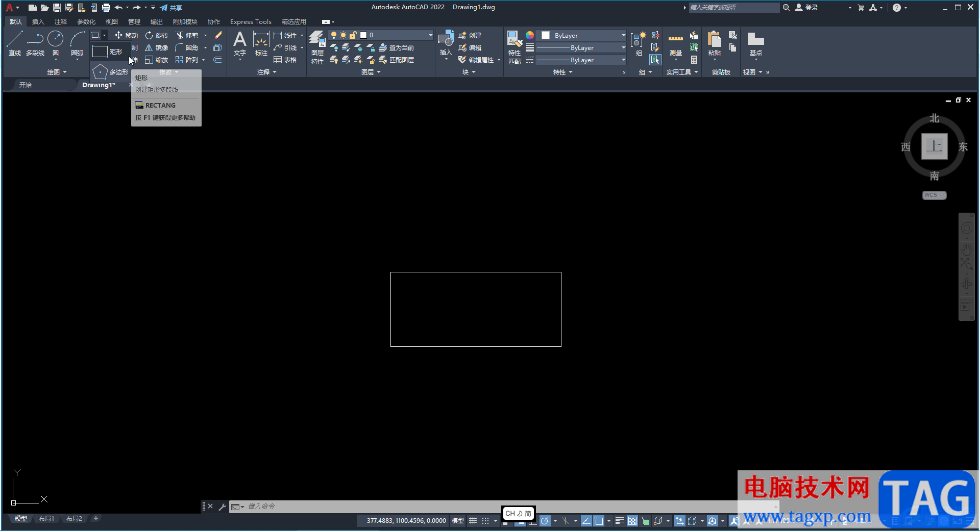The width and height of the screenshot is (980, 531).
Task: Click Share (共享) button
Action: pos(171,7)
